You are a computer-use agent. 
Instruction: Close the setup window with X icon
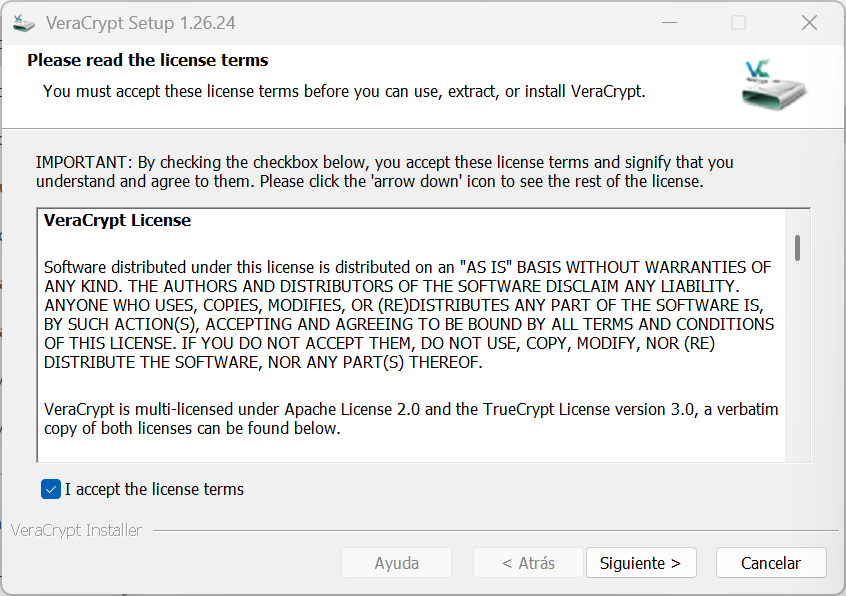click(809, 22)
